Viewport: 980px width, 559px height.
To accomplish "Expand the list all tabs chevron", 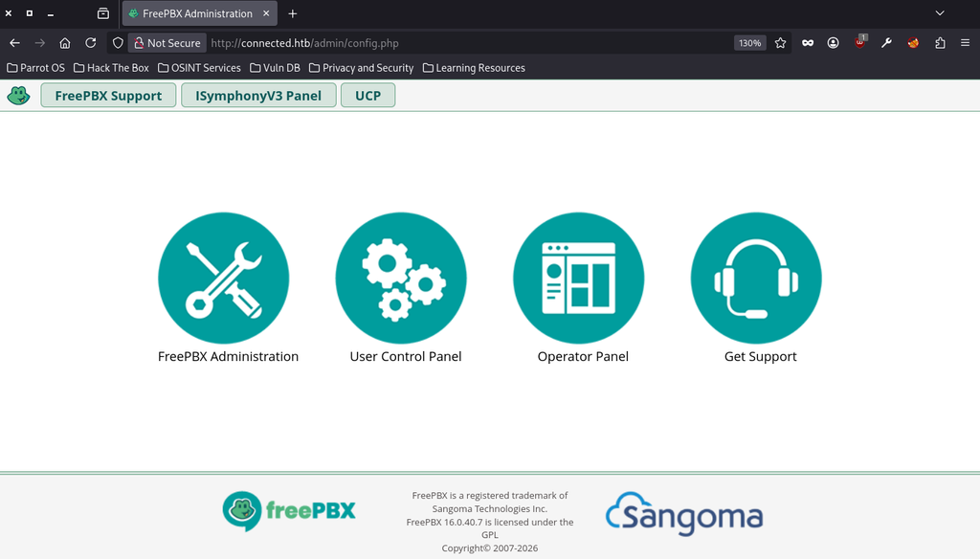I will tap(940, 13).
